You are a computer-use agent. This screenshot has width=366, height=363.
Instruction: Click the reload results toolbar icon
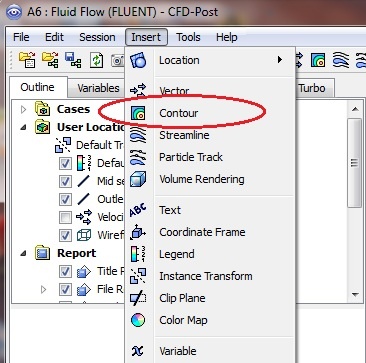point(97,60)
